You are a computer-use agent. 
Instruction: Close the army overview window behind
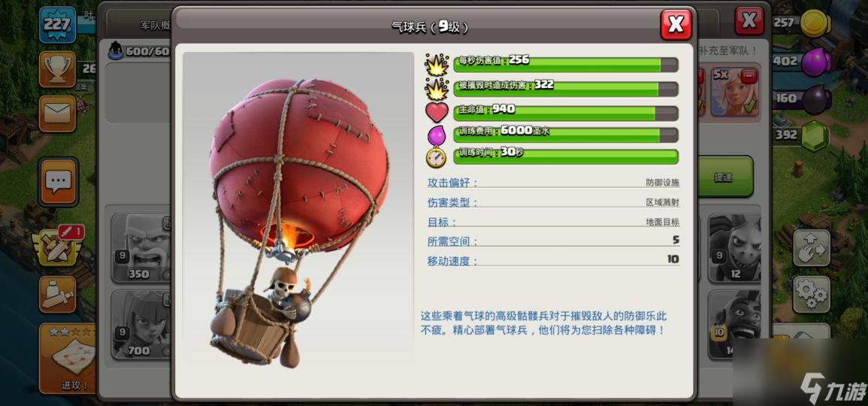[x=749, y=21]
